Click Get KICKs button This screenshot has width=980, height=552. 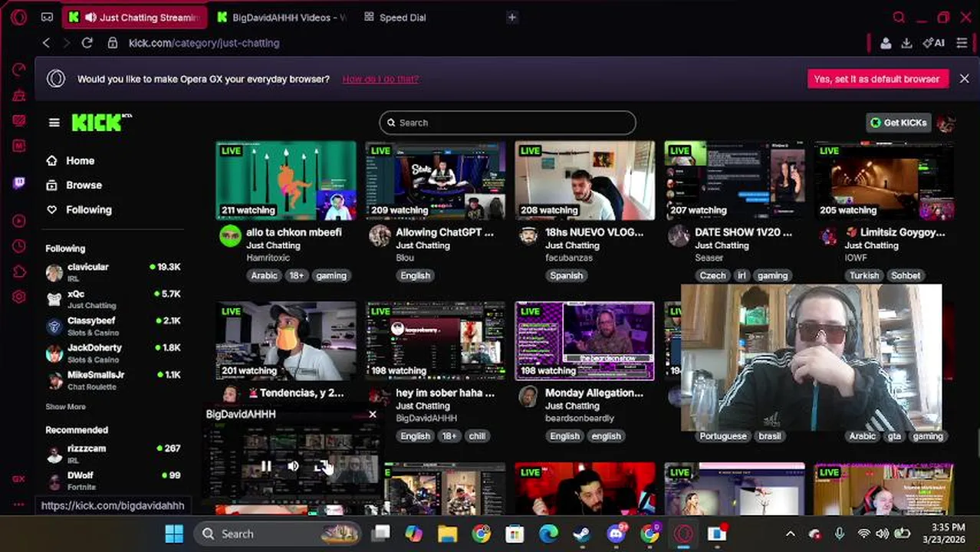(x=898, y=123)
